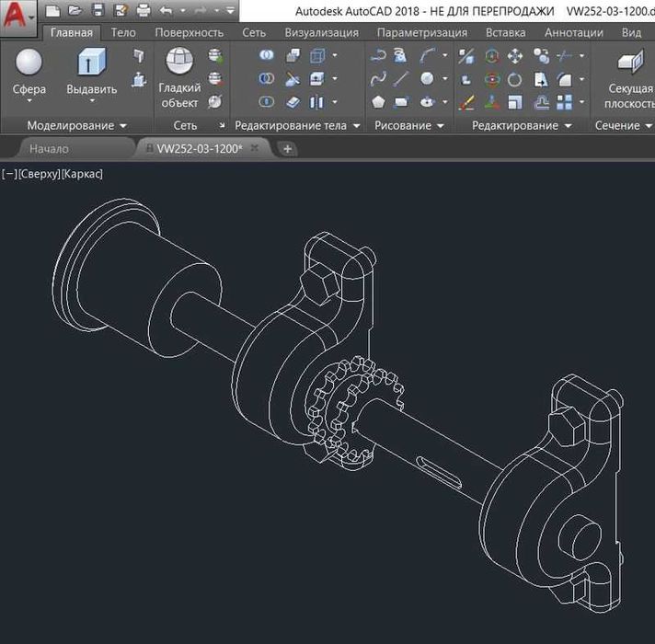Viewport: 655px width, 644px height.
Task: Switch to the Начало file tab
Action: (49, 148)
